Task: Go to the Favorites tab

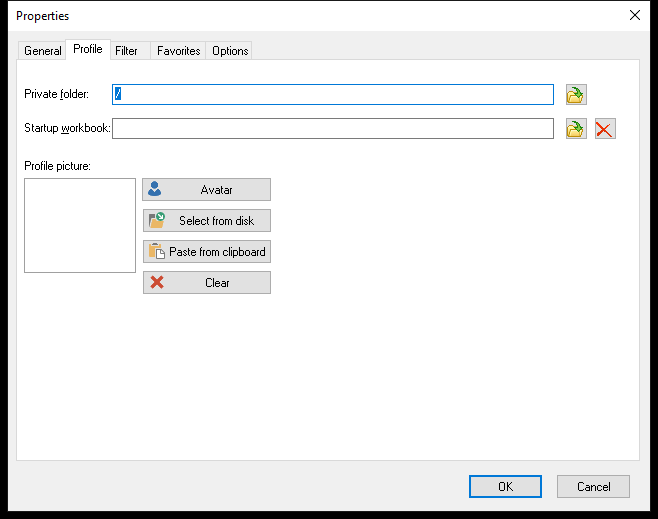Action: pos(178,51)
